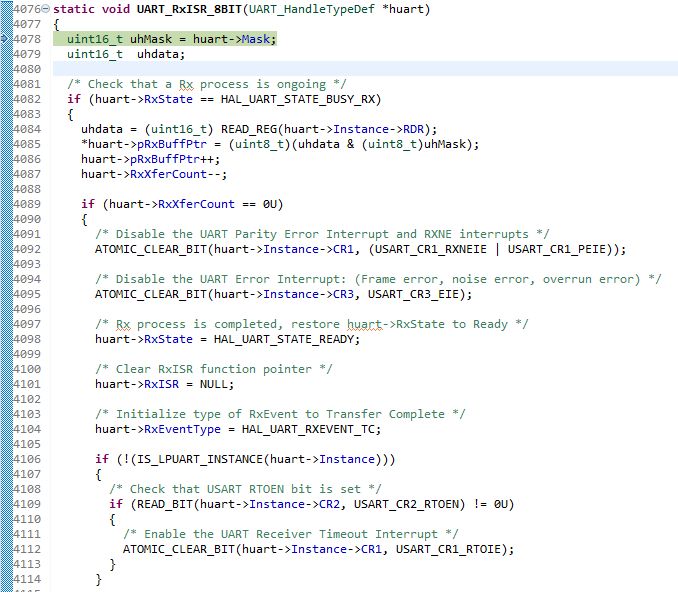Click HAL_UART_STATE_READY constant
The image size is (678, 592).
(x=284, y=339)
